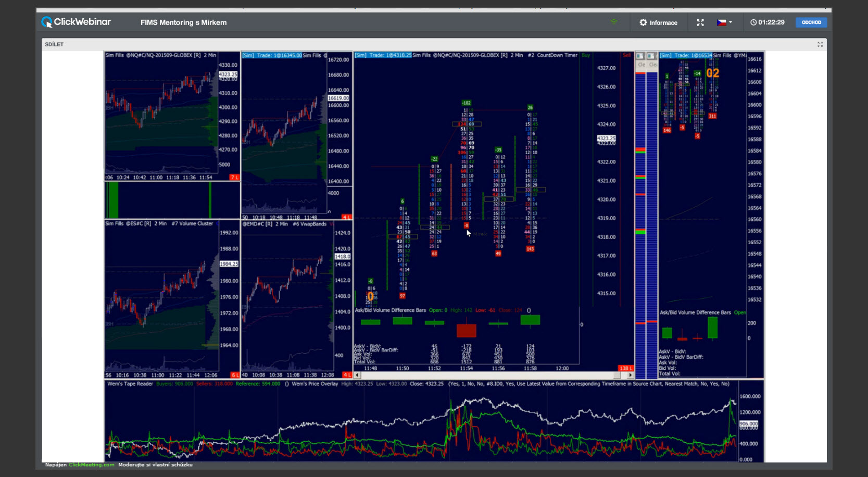The height and width of the screenshot is (477, 868).
Task: Click the right DOM ladder window icon
Action: coord(651,56)
